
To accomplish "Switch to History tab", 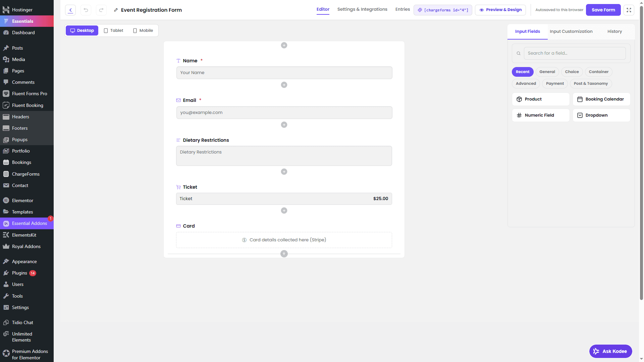I will click(614, 32).
